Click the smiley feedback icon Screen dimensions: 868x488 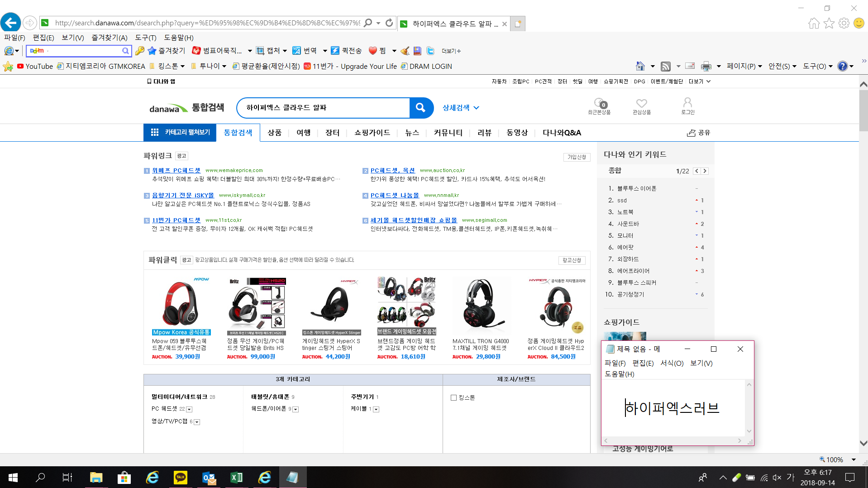coord(858,23)
